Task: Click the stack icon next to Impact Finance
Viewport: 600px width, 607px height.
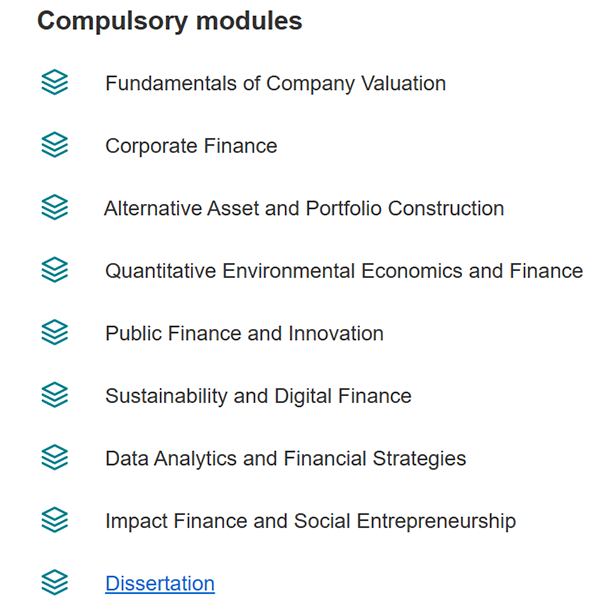Action: [55, 520]
